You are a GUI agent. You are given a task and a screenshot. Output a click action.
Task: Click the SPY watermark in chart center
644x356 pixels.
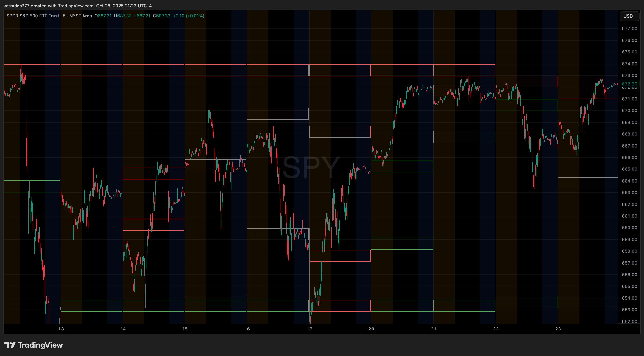(x=311, y=167)
